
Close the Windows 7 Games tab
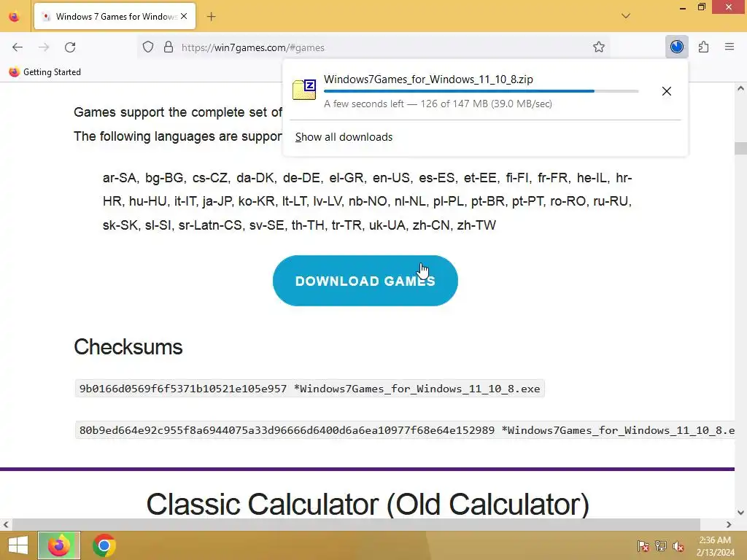coord(184,16)
